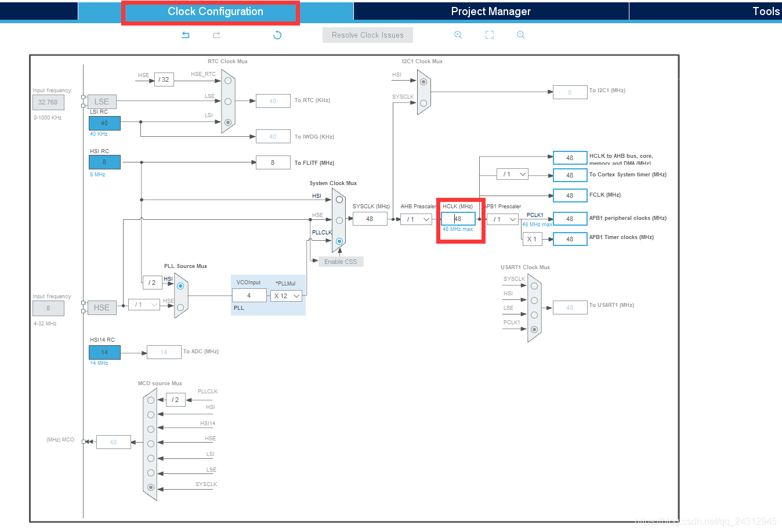The image size is (782, 532).
Task: Select SYSCLK in the I2C1 Clock Mux
Action: point(423,103)
